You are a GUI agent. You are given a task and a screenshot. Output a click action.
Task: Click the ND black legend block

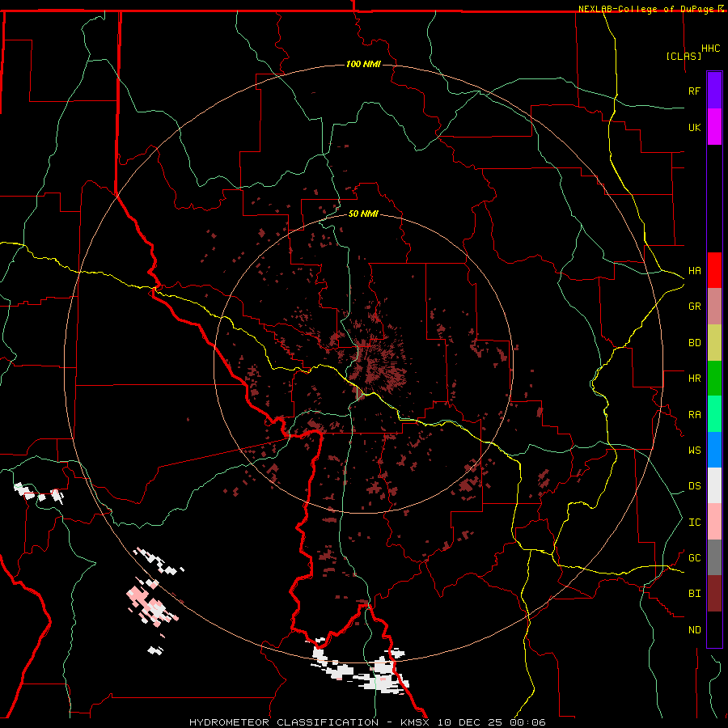click(714, 629)
